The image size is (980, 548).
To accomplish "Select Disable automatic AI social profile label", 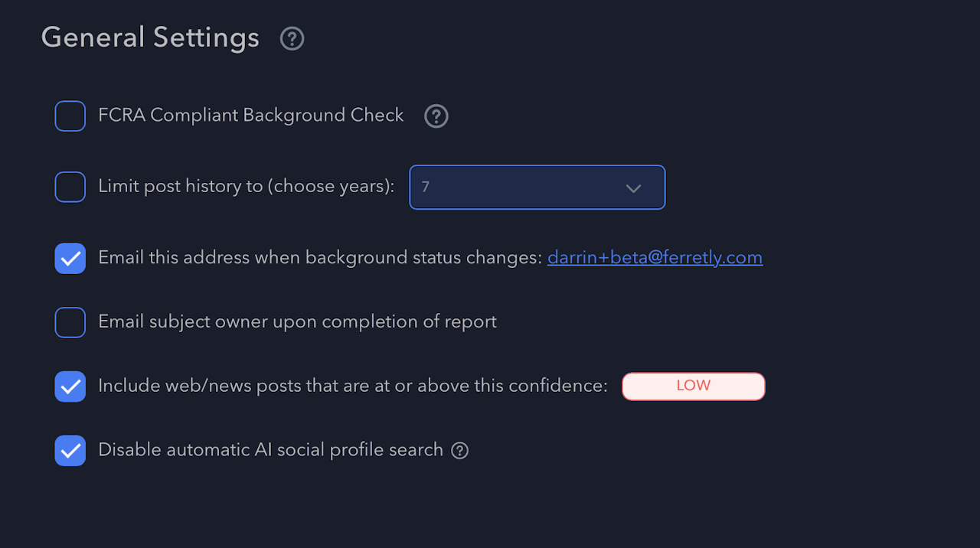I will [x=271, y=450].
